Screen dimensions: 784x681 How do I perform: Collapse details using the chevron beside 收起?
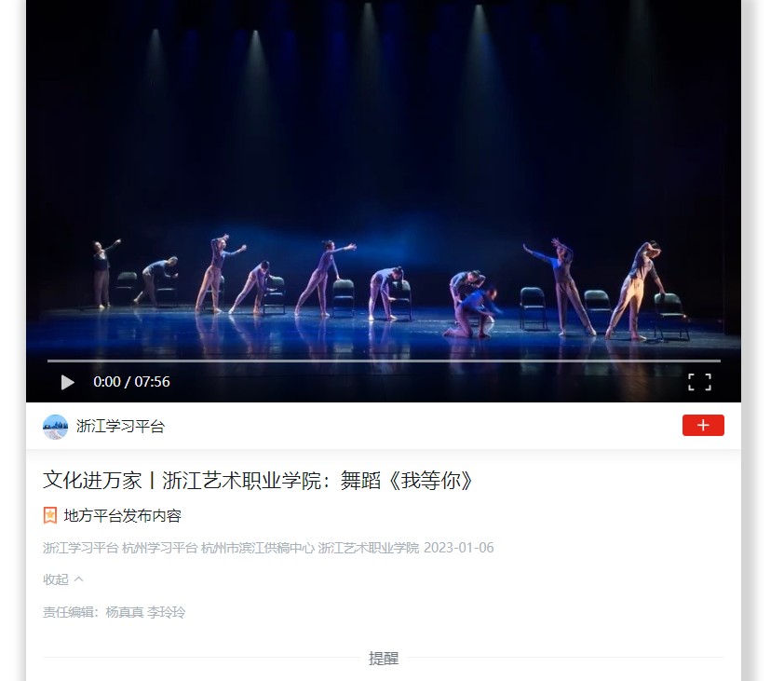pos(78,579)
